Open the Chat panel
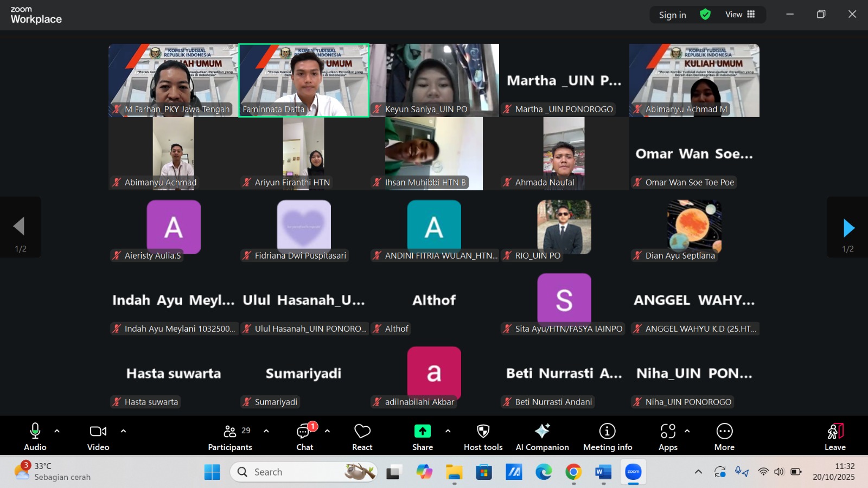Screen dimensions: 868x488 (x=304, y=437)
